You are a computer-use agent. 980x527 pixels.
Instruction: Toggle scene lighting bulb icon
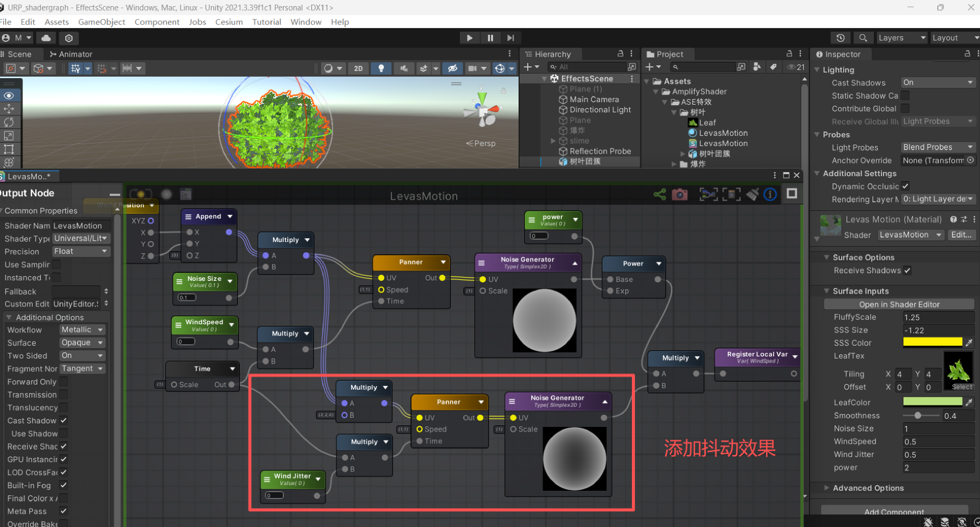(x=381, y=68)
